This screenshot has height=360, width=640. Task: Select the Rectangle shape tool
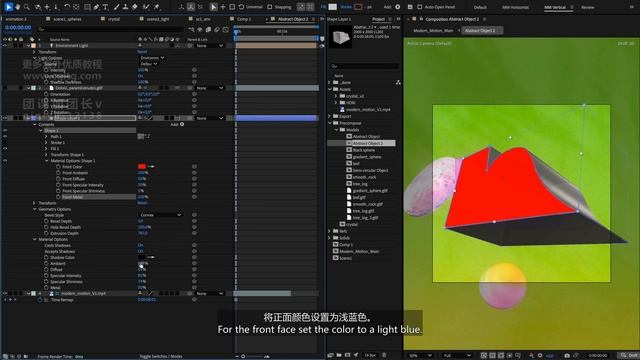87,7
